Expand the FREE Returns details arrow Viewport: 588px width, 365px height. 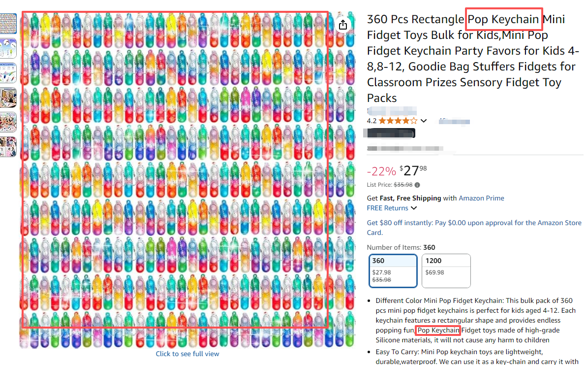(x=414, y=208)
